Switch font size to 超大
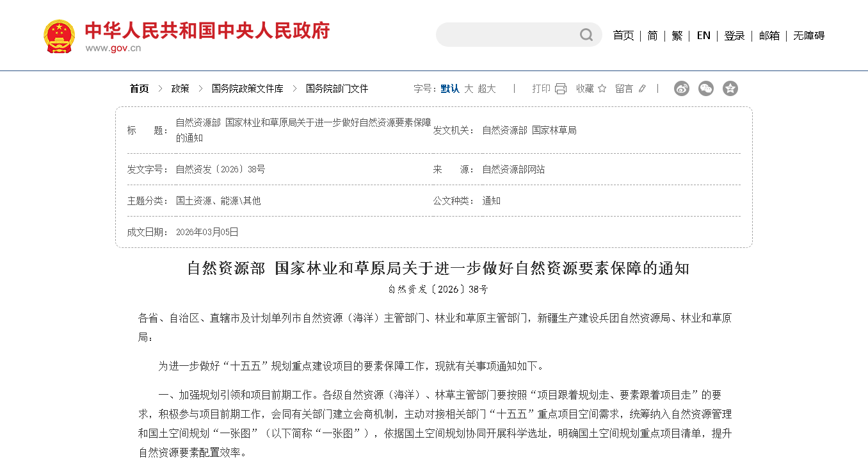This screenshot has height=462, width=868. (486, 88)
